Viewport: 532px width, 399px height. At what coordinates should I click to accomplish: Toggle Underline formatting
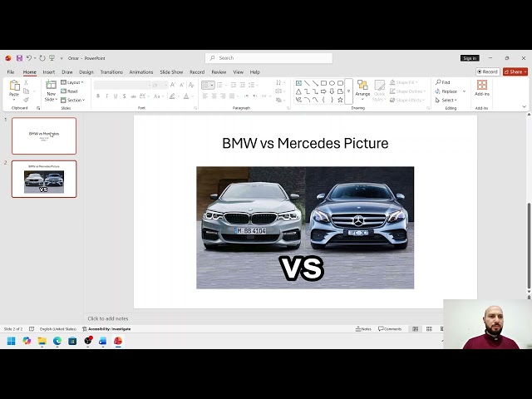pyautogui.click(x=116, y=96)
